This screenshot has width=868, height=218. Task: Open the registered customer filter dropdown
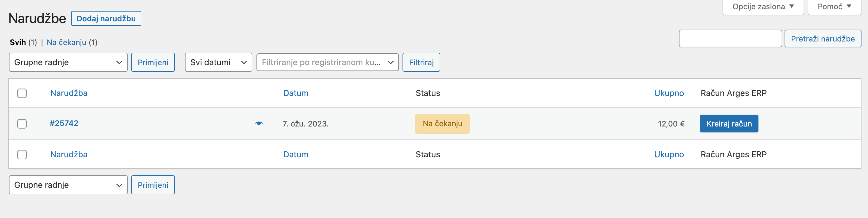tap(327, 62)
